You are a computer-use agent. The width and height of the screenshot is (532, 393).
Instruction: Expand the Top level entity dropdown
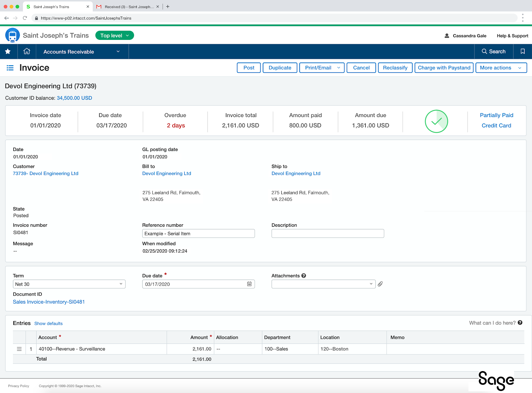[x=115, y=36]
